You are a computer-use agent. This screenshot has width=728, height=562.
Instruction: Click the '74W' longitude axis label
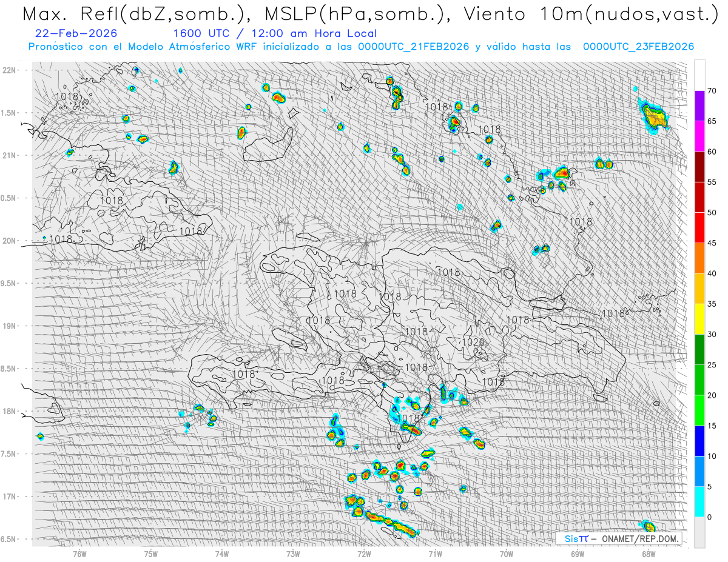click(x=222, y=554)
